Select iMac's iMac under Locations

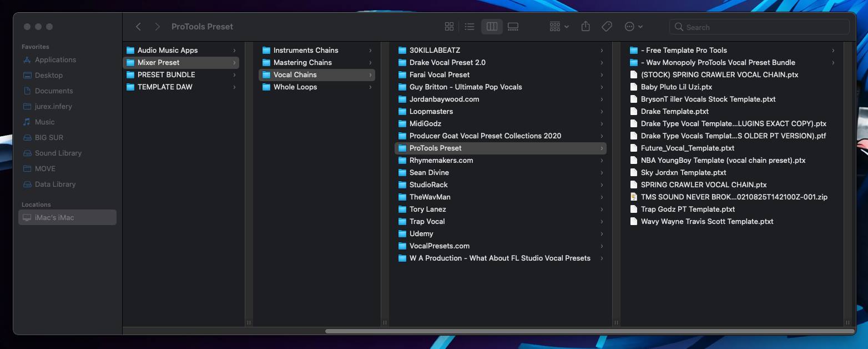pos(68,217)
